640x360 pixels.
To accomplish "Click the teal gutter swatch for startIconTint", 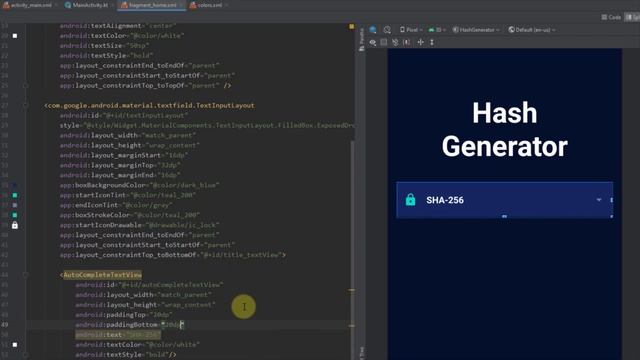I will click(15, 196).
